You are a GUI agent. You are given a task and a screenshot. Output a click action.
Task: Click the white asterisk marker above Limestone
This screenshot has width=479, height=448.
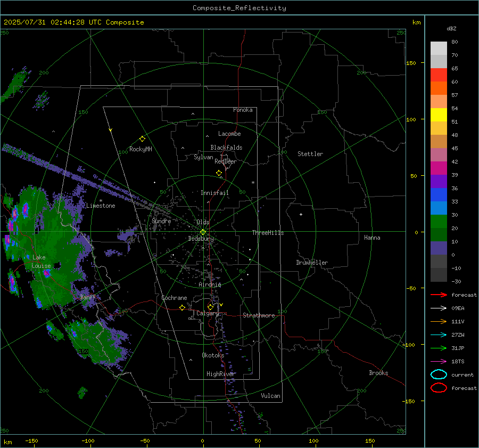[x=101, y=201]
